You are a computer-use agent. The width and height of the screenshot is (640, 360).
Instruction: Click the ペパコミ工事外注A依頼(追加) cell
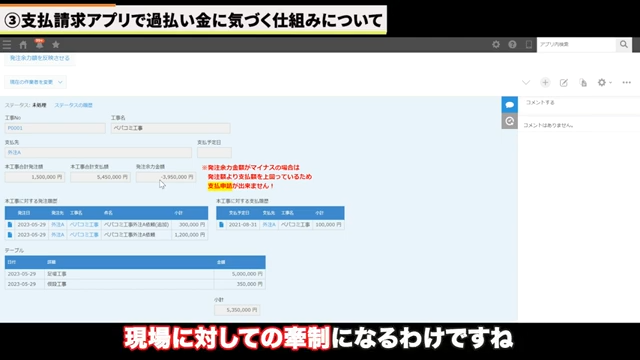[136, 224]
